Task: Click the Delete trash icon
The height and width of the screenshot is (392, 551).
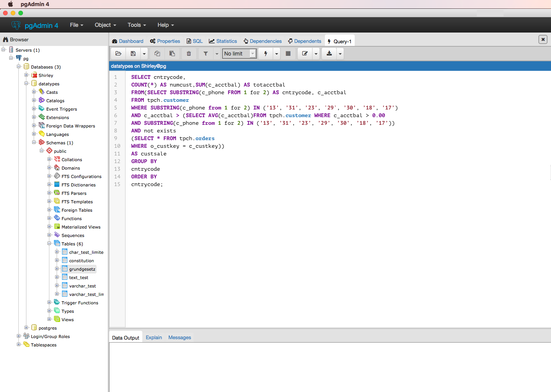Action: [189, 54]
